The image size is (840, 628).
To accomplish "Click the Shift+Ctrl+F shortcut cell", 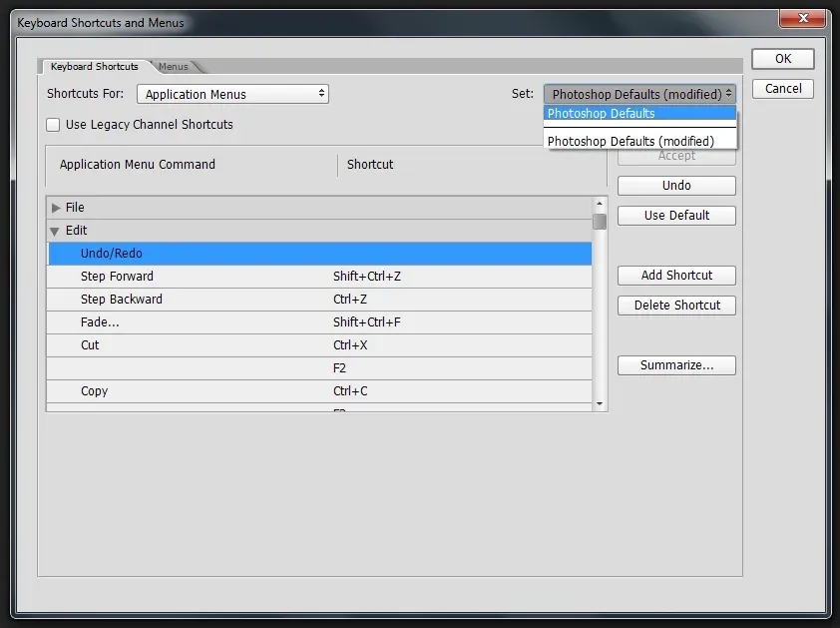I will point(367,322).
